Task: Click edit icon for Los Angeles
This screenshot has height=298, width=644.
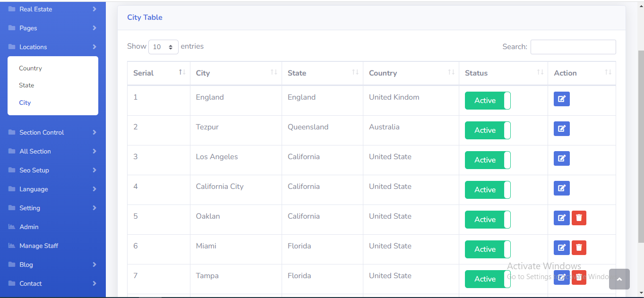Action: (561, 159)
